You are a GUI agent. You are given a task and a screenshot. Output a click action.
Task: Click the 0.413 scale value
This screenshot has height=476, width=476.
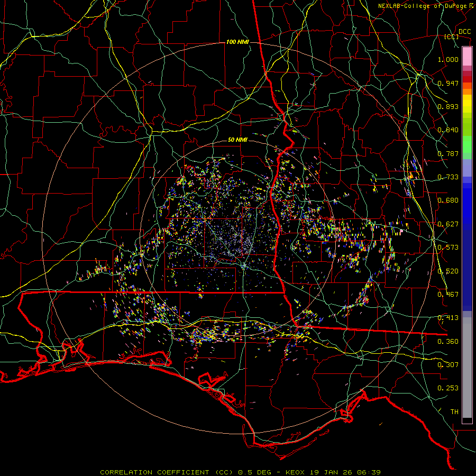(448, 318)
